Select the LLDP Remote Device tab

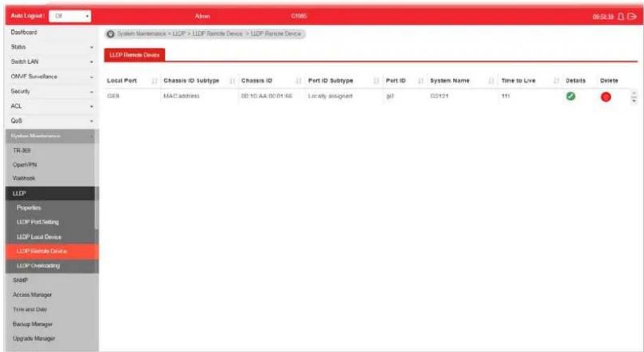(135, 55)
